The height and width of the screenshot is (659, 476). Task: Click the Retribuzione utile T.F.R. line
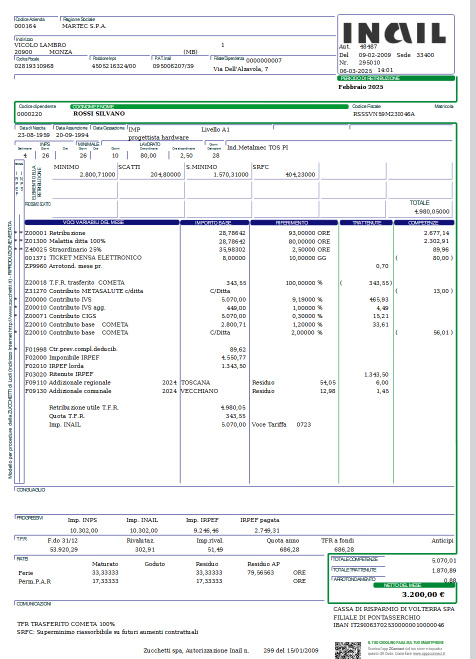147,408
